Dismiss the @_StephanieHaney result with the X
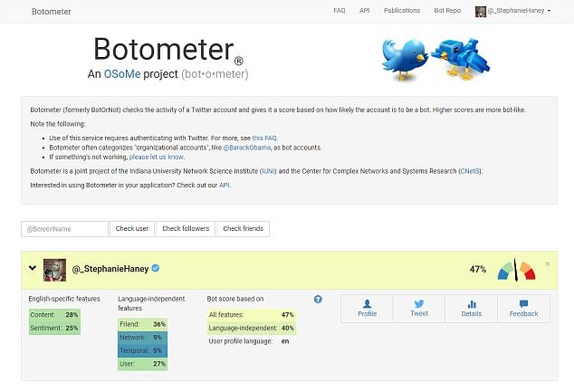 (x=547, y=263)
